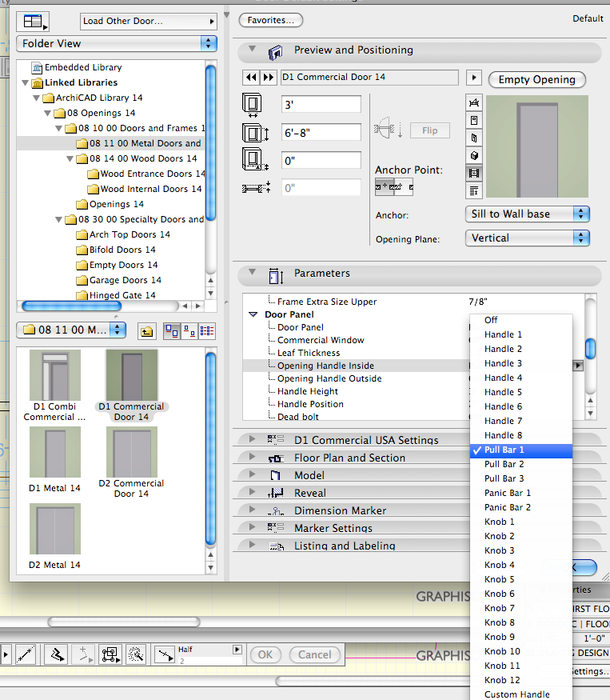Select the 3D shaded preview icon
Image resolution: width=610 pixels, height=700 pixels.
pyautogui.click(x=474, y=155)
